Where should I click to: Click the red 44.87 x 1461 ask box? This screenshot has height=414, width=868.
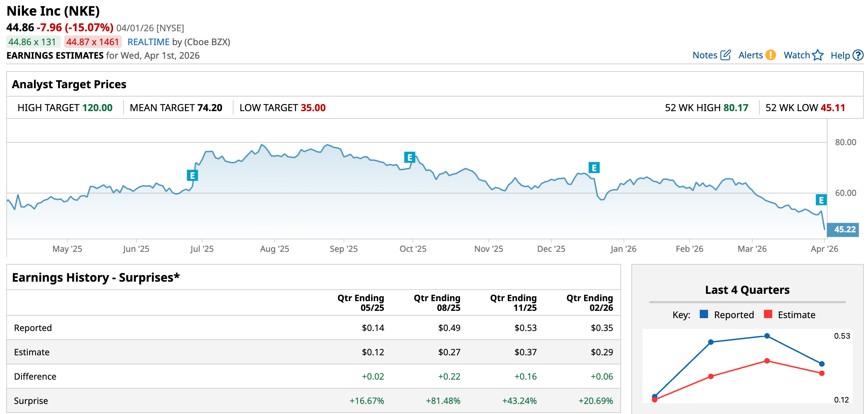click(93, 42)
